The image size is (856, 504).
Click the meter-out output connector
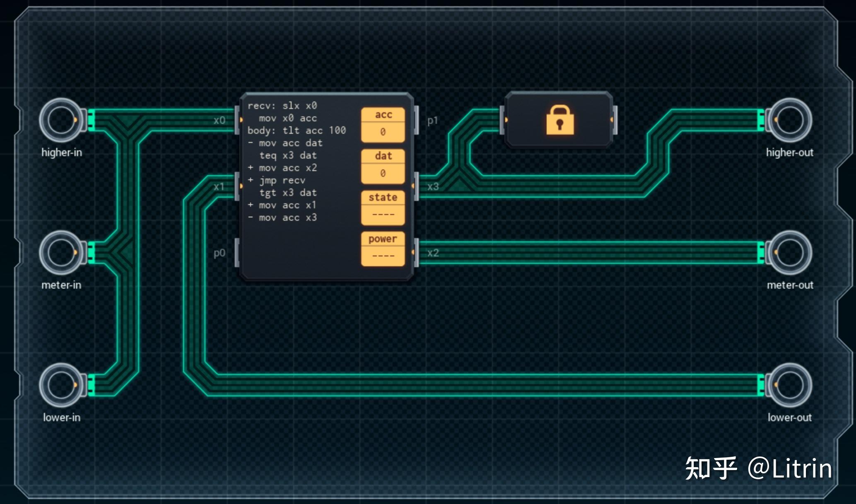click(789, 253)
